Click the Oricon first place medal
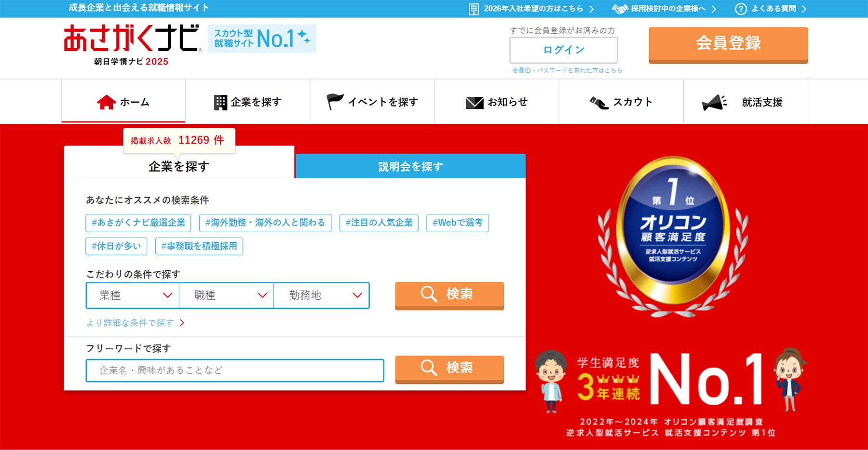868x450 pixels. tap(673, 236)
